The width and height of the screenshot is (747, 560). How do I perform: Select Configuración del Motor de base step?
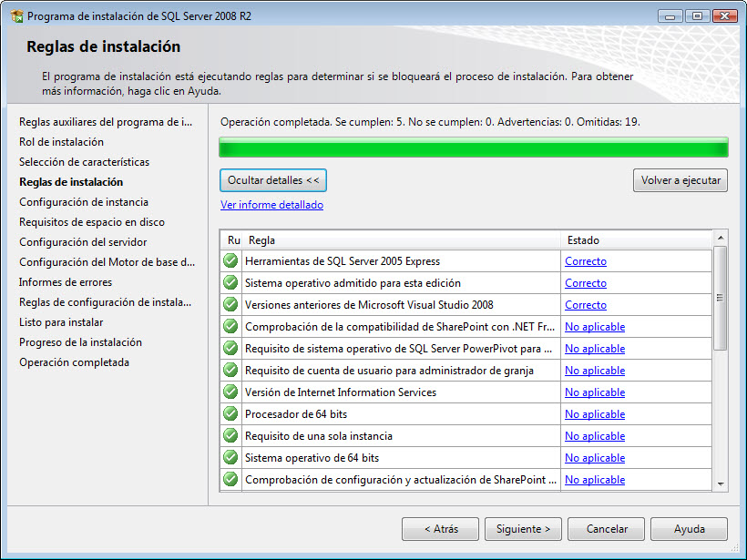(107, 262)
